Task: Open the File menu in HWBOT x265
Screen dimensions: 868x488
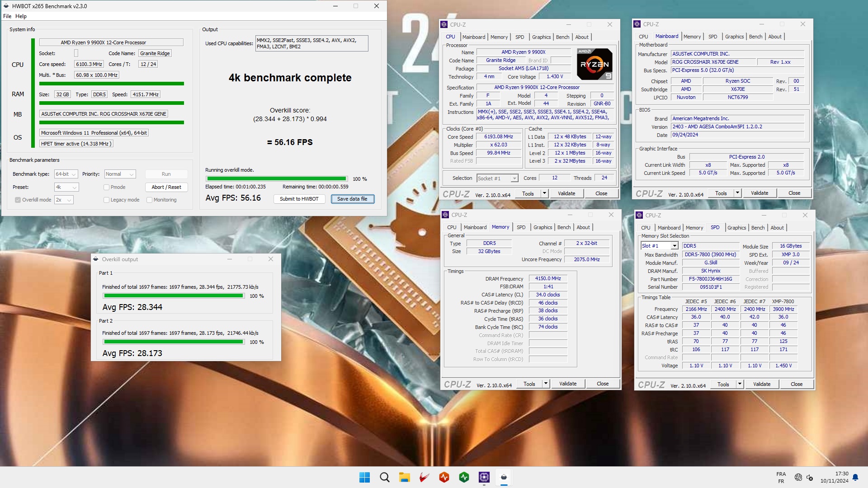Action: pyautogui.click(x=7, y=16)
